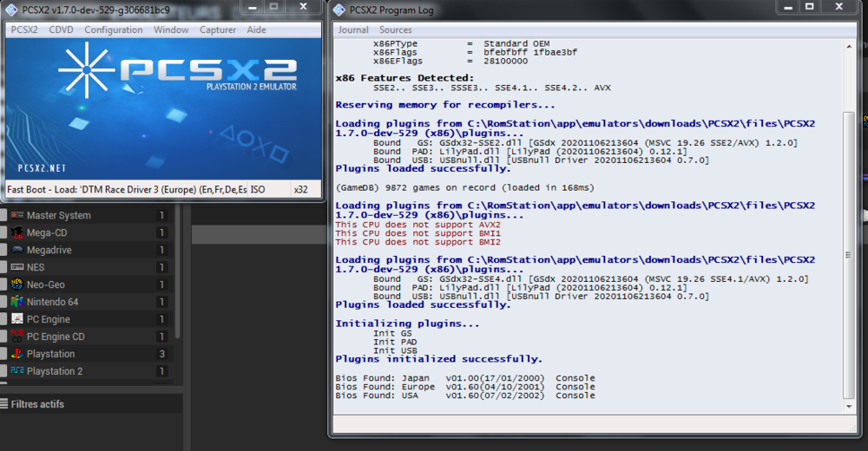
Task: Click the Megadrive console icon
Action: tap(17, 250)
